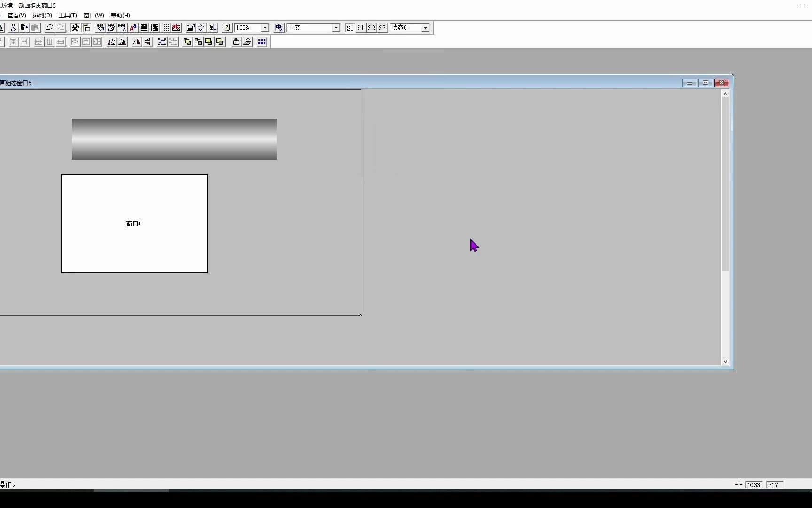This screenshot has width=812, height=508.
Task: Click the fix position pin icon
Action: 247,42
